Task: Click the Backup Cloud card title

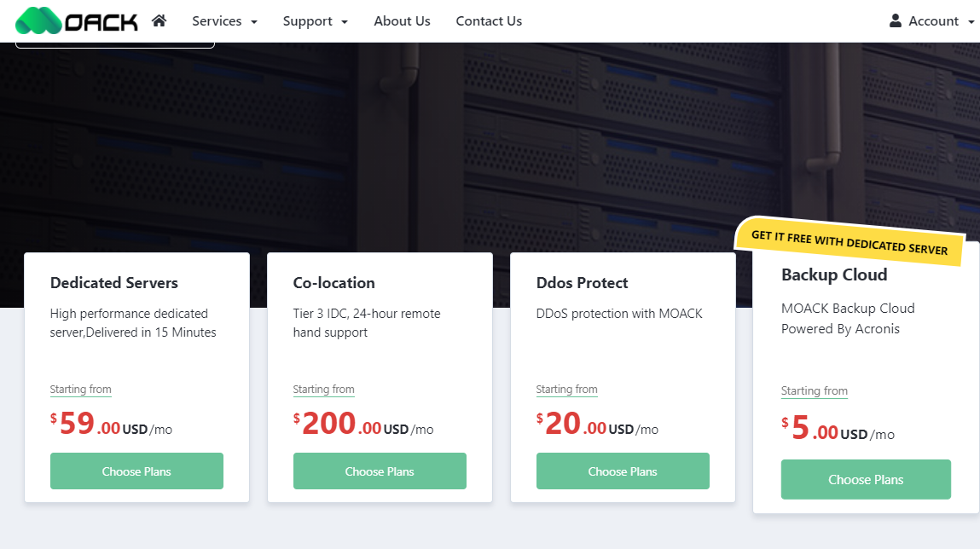Action: (x=834, y=274)
